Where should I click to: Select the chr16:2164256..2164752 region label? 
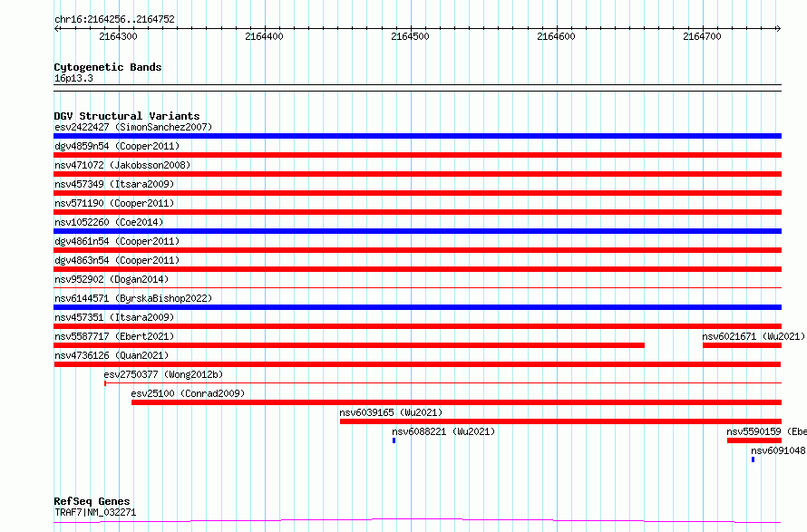point(114,19)
